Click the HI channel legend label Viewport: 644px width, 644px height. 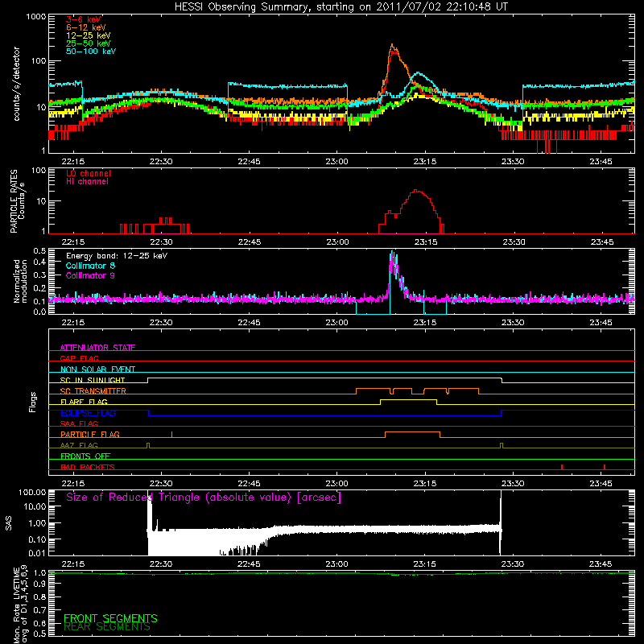click(x=88, y=182)
